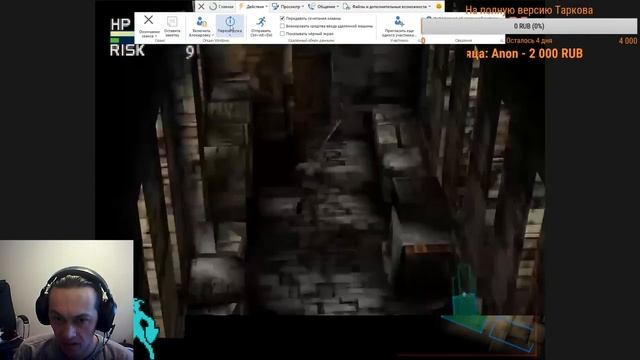Expand the Общение tab dropdown arrow
The width and height of the screenshot is (640, 360).
(x=338, y=7)
